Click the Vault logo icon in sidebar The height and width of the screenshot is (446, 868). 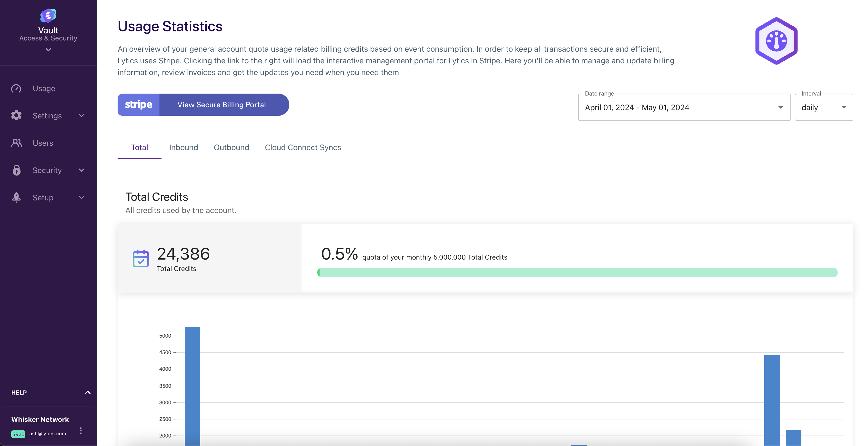pyautogui.click(x=48, y=16)
